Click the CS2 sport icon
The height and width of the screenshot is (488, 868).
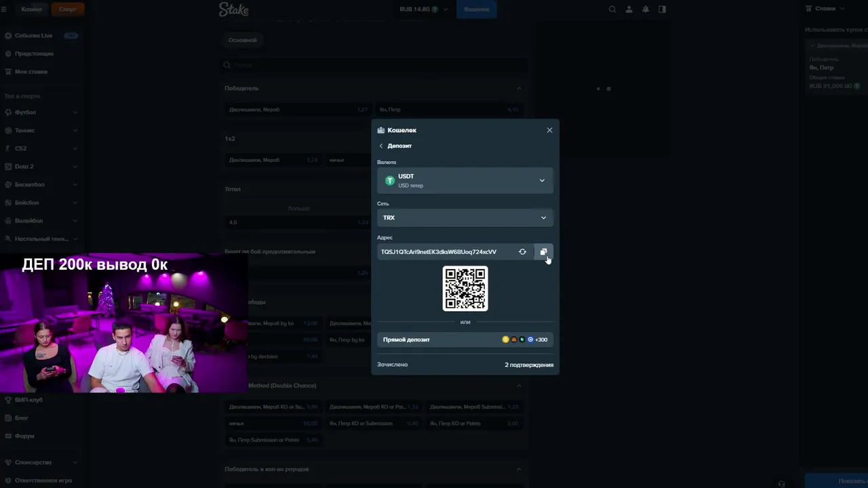pos(8,148)
